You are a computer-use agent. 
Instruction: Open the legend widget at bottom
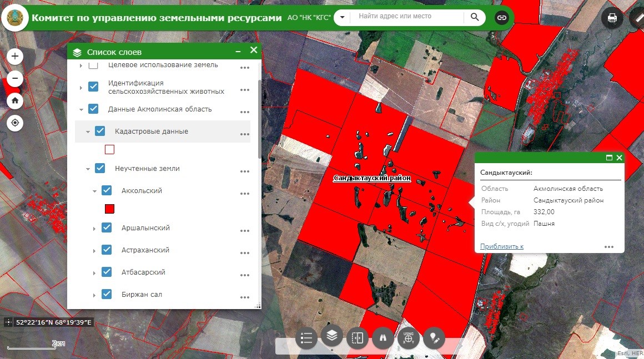pyautogui.click(x=306, y=338)
